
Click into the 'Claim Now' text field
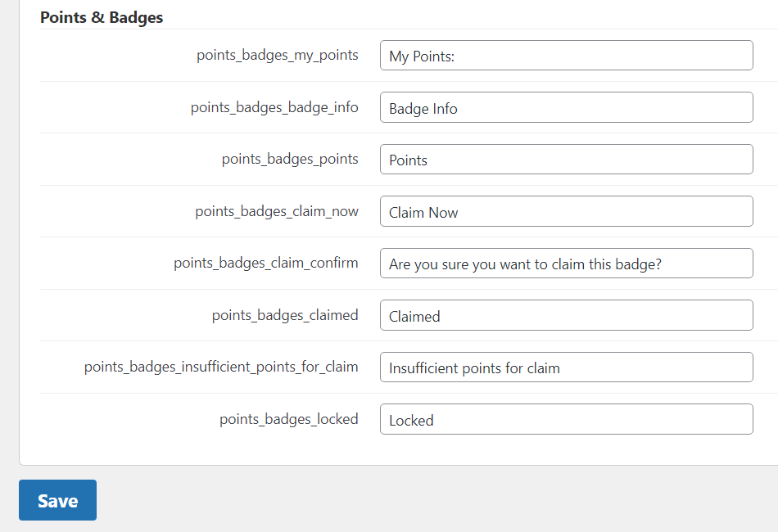point(567,211)
